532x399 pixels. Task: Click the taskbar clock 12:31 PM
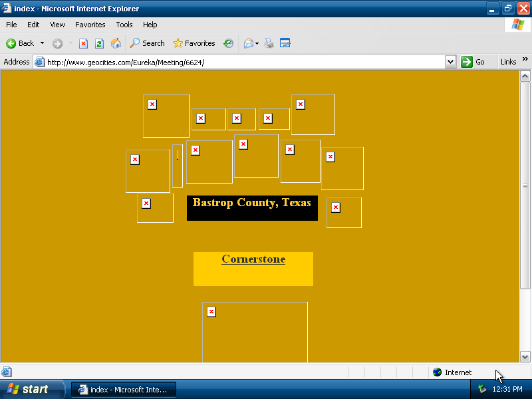(x=507, y=389)
